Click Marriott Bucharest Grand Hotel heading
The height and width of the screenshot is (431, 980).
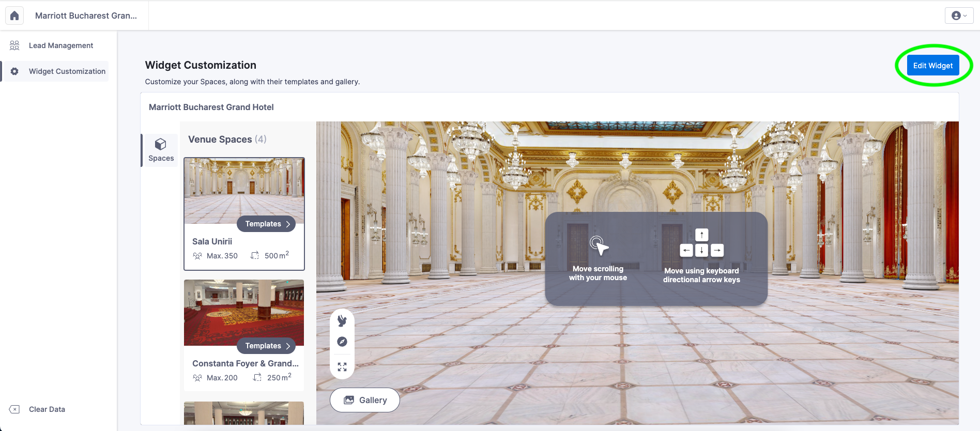click(x=211, y=107)
